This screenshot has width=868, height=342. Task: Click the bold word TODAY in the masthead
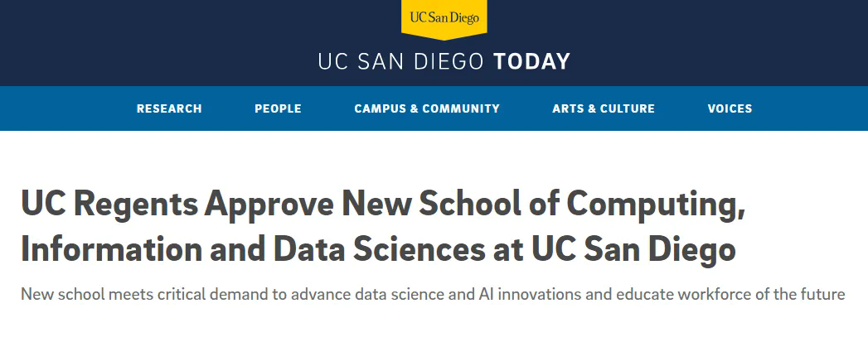click(x=531, y=62)
